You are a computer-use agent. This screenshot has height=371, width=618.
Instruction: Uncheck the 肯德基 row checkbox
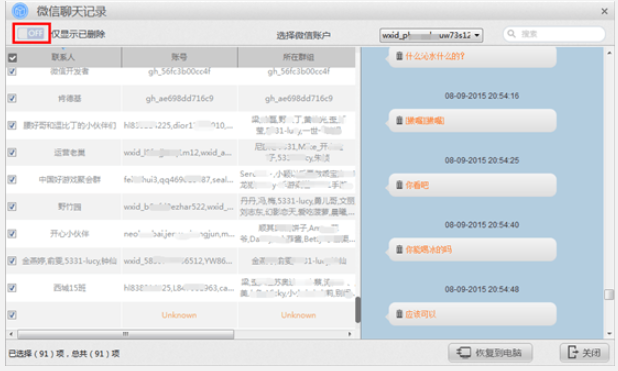12,98
